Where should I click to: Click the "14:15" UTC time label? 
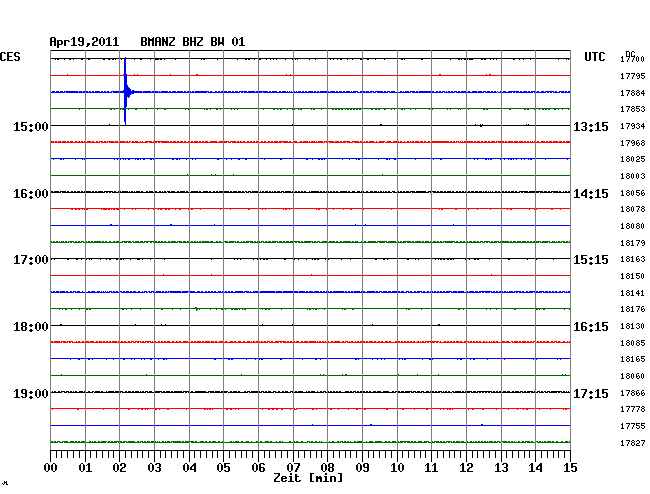pos(591,194)
